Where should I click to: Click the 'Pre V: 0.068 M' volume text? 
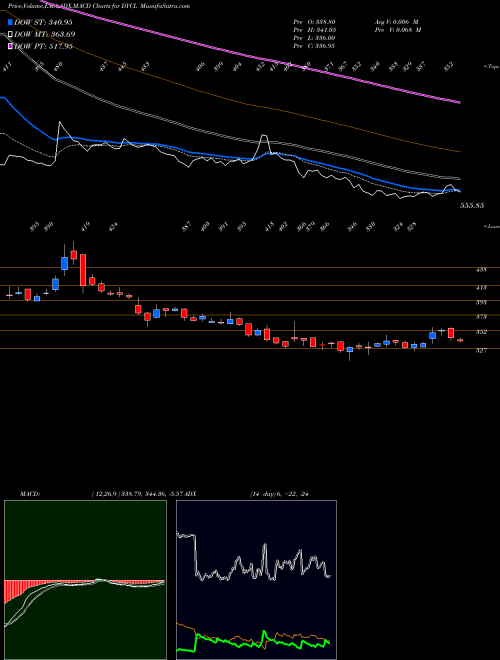click(x=397, y=30)
